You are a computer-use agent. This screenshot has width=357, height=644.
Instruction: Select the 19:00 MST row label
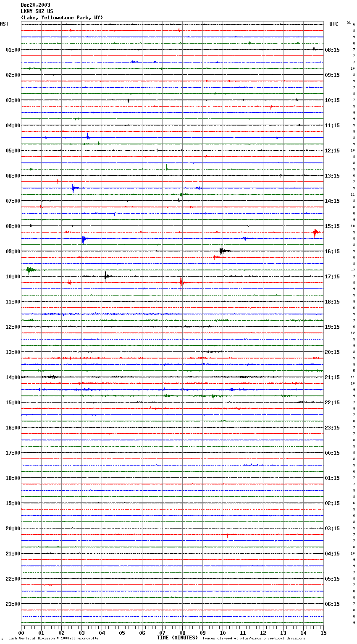click(13, 503)
